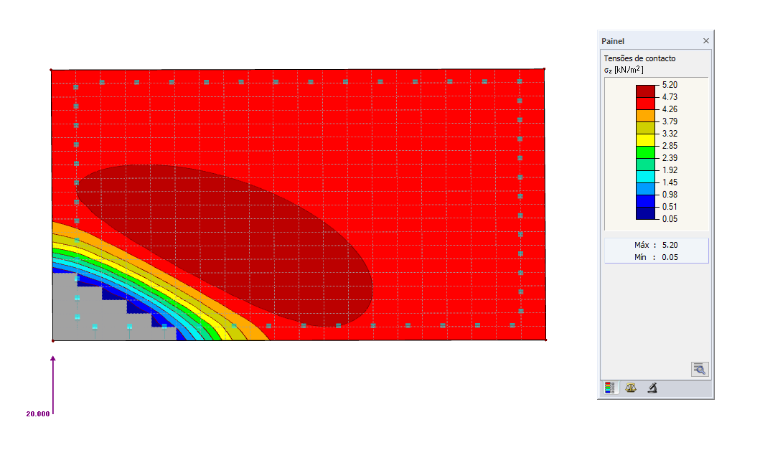The height and width of the screenshot is (450, 760).
Task: Click the 1.92 scale value
Action: [x=670, y=170]
